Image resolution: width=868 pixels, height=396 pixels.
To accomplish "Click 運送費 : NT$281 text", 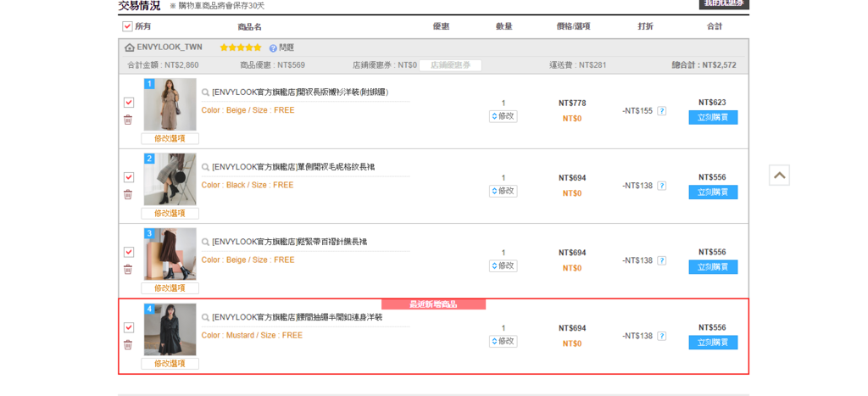I will pos(577,64).
